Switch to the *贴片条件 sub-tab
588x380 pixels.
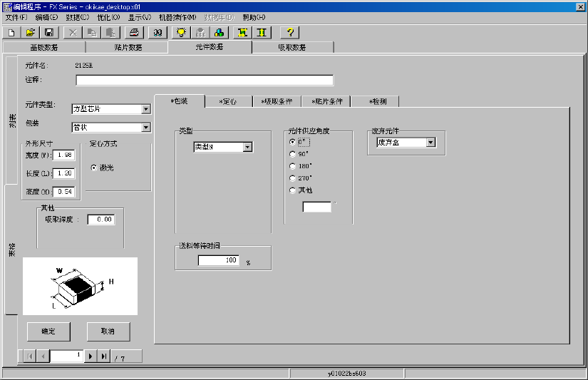(327, 102)
